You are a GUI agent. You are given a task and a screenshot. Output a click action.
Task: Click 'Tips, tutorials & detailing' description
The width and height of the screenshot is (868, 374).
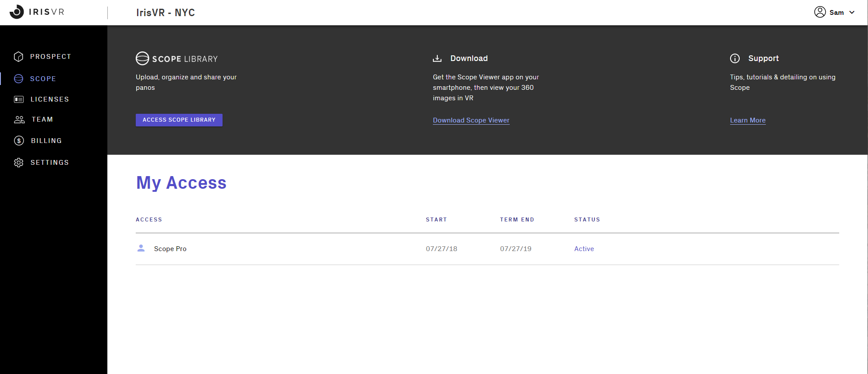782,82
